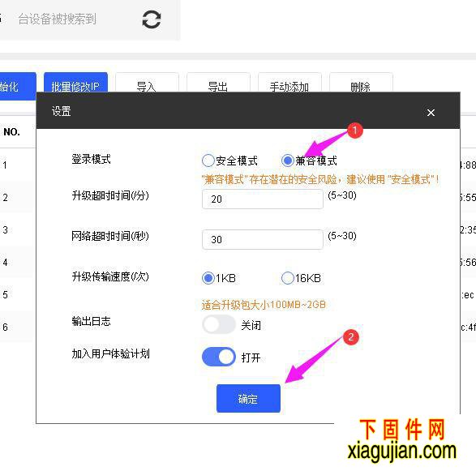The height and width of the screenshot is (471, 476).
Task: Choose 16KB upgrade transfer speed
Action: click(288, 278)
